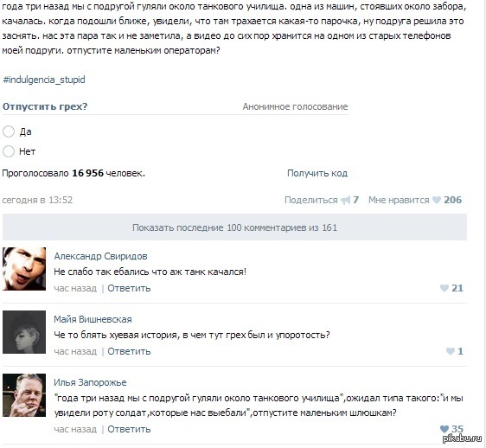
Task: Open the #indulgencia_stupid hashtag
Action: point(44,80)
